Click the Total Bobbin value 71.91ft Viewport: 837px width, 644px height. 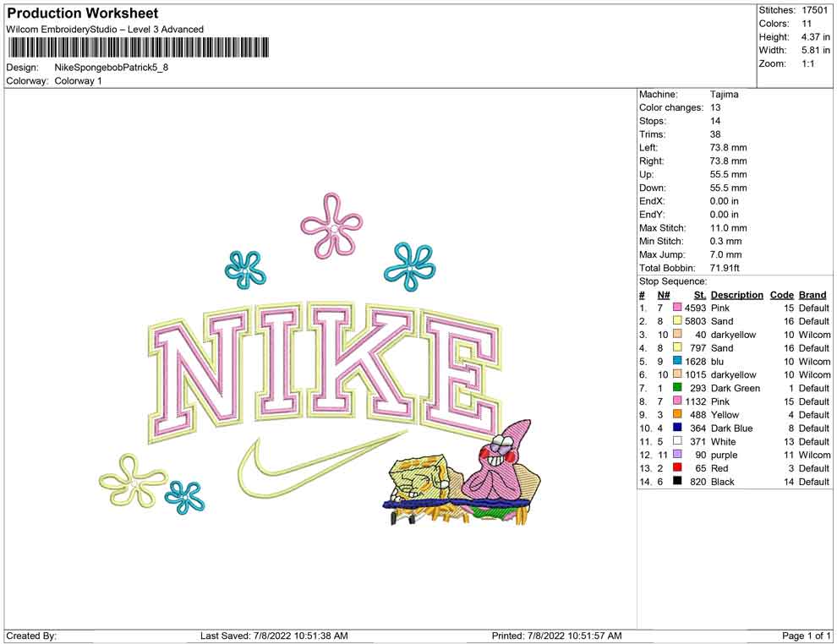725,268
